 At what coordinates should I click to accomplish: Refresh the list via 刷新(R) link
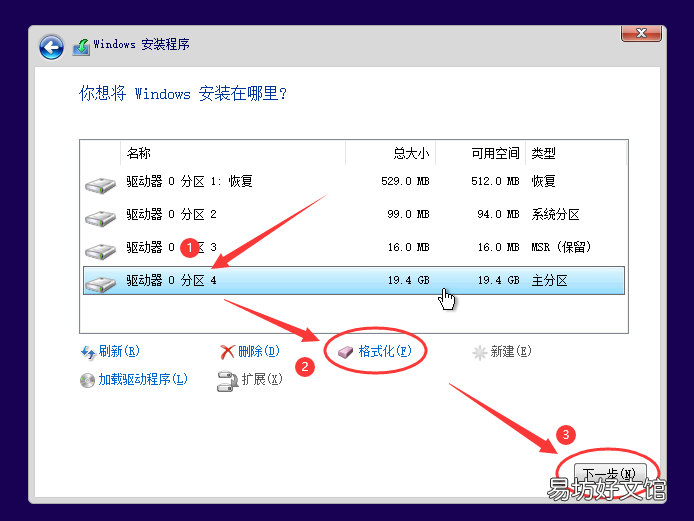119,351
